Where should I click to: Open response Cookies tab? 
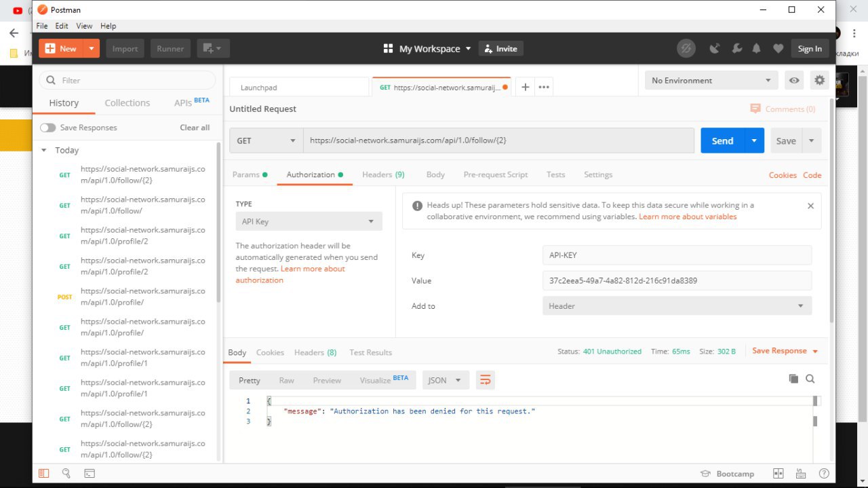(270, 352)
